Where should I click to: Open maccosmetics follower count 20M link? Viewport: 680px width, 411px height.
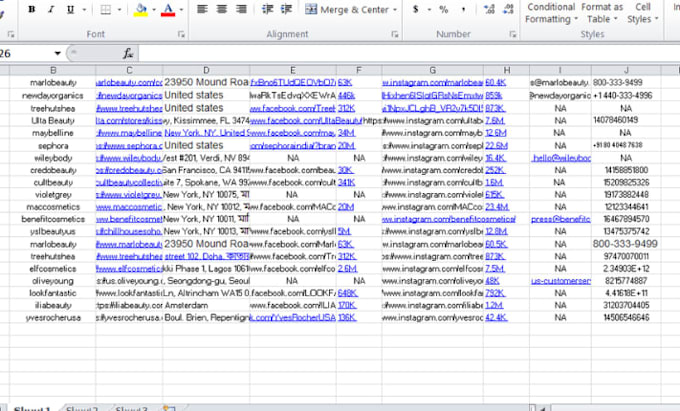(x=346, y=207)
